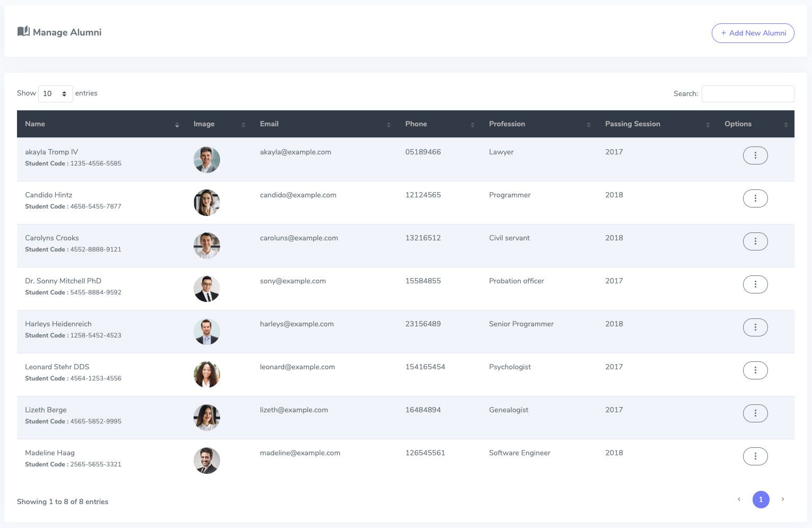The image size is (812, 528).
Task: Click the previous page chevron
Action: 739,499
